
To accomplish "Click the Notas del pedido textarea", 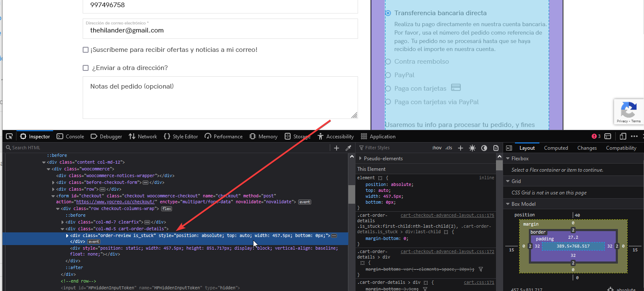I will [x=220, y=97].
